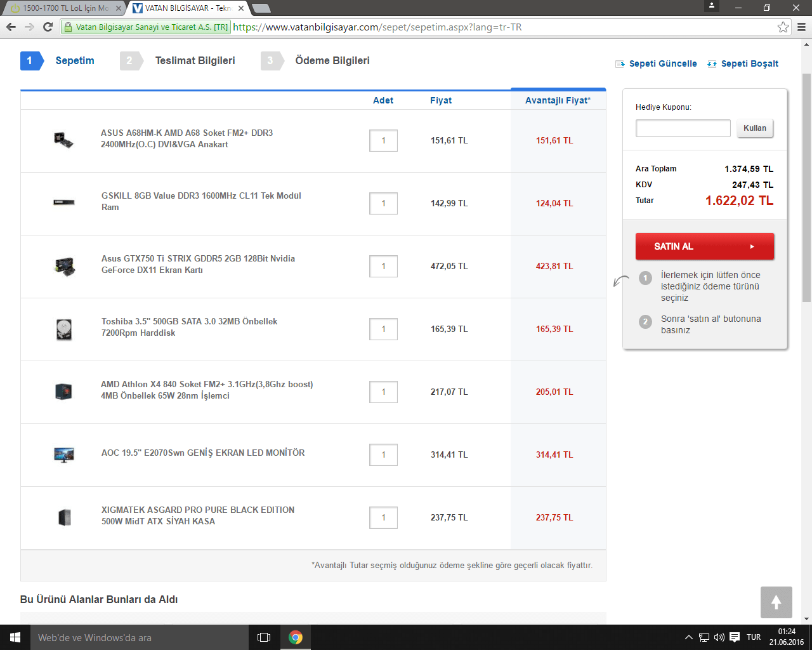Viewport: 812px width, 650px height.
Task: Bookmark page with star icon
Action: [783, 27]
